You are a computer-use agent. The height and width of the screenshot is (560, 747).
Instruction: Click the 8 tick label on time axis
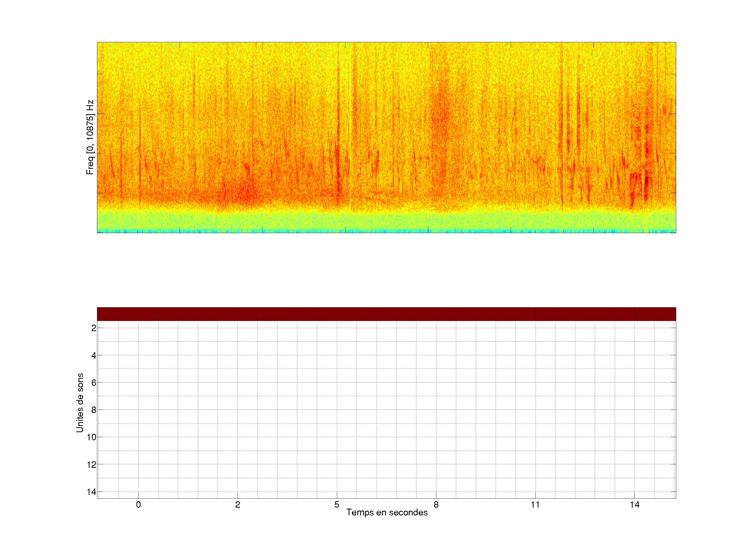click(x=436, y=505)
